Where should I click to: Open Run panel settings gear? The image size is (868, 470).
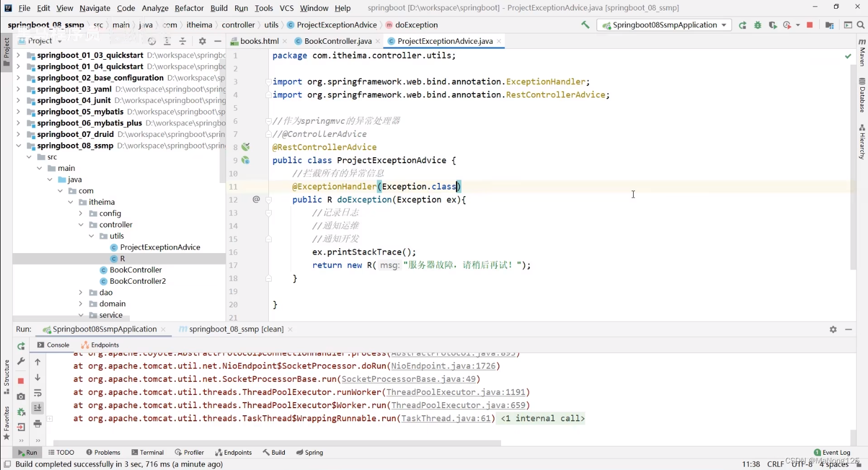pyautogui.click(x=833, y=329)
